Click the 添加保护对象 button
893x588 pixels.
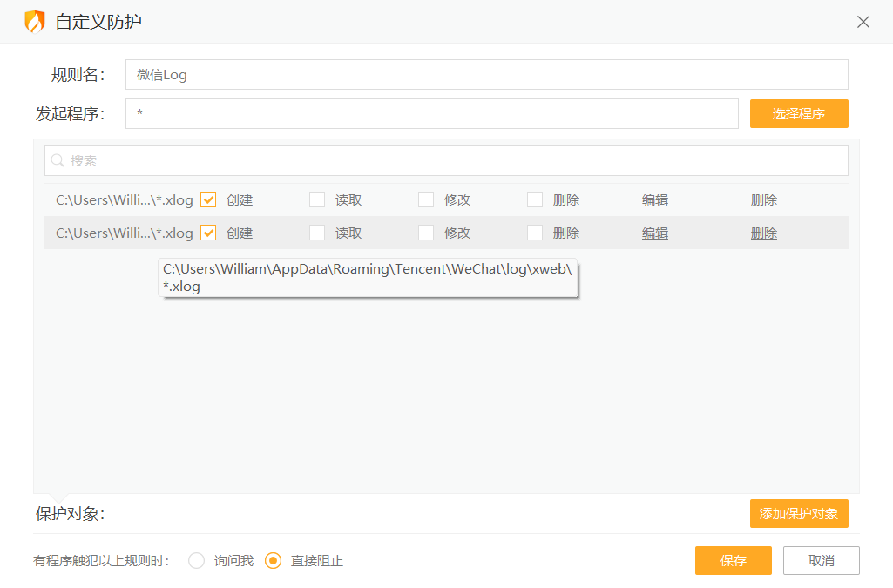click(798, 513)
